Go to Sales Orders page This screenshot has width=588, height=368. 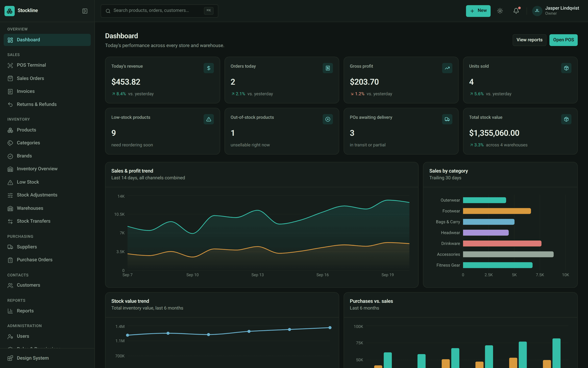47,78
